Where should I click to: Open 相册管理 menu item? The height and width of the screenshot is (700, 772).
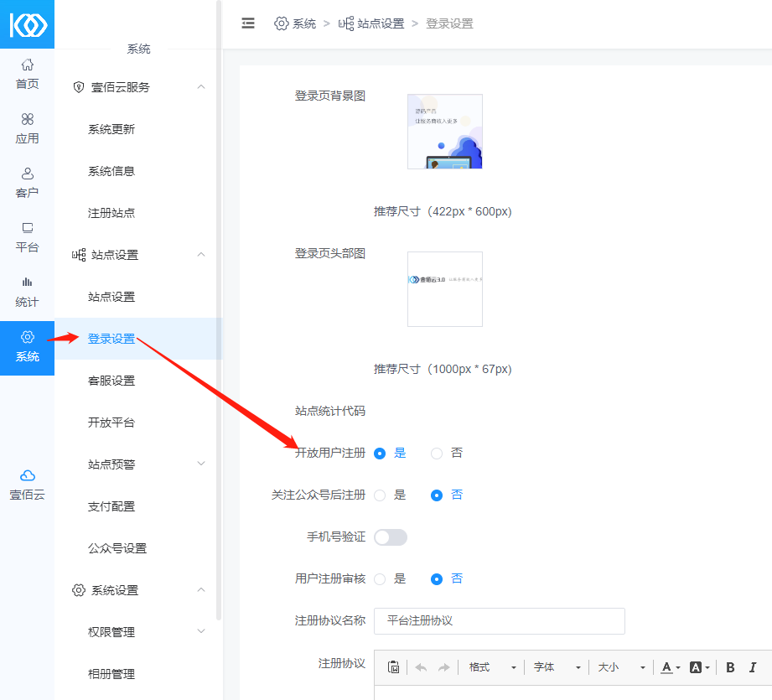coord(111,674)
